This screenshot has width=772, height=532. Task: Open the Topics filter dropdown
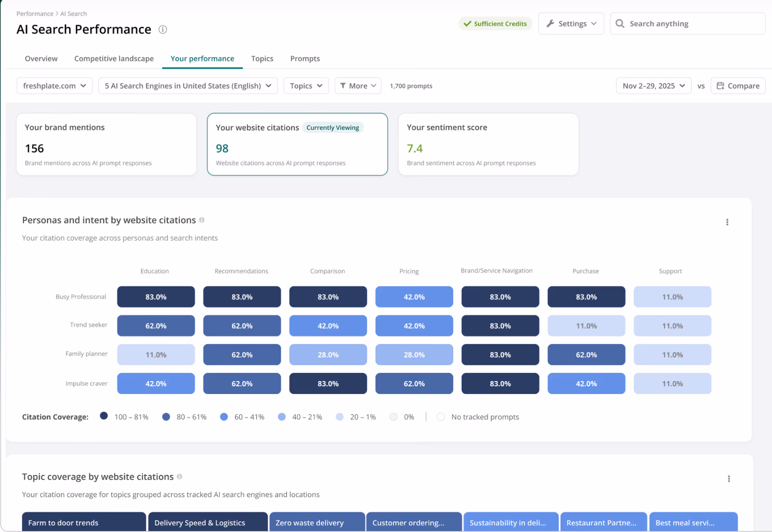pyautogui.click(x=306, y=86)
